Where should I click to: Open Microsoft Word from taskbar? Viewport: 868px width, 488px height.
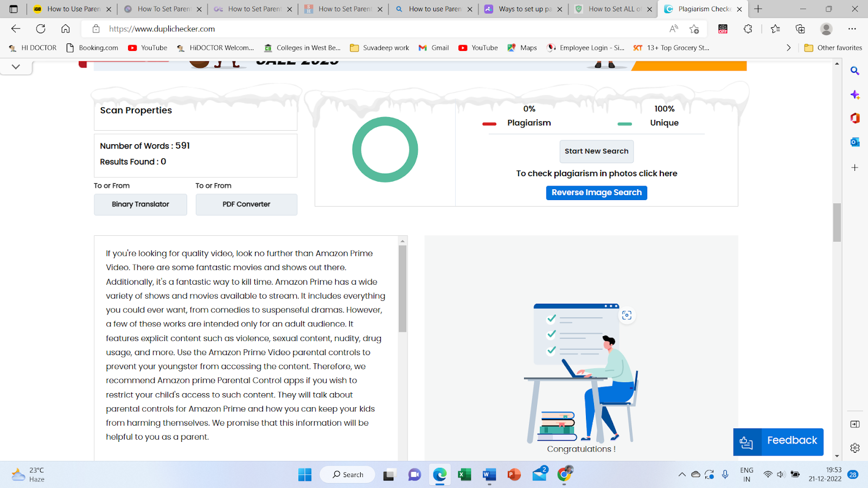pos(489,475)
